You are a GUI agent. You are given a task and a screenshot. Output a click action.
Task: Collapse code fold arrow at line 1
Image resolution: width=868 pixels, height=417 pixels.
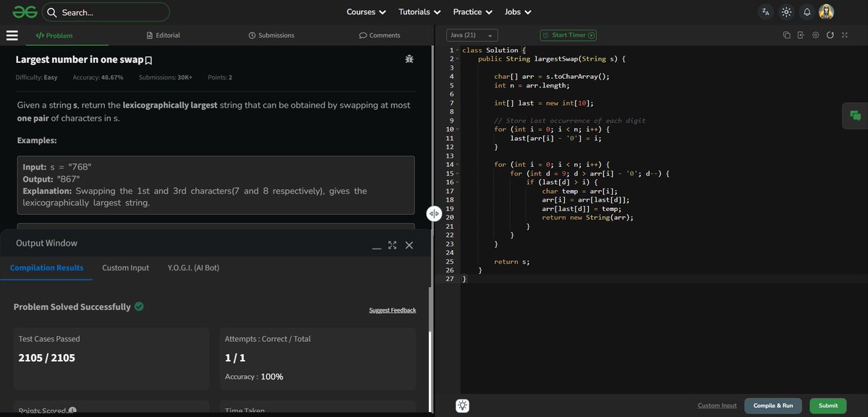point(457,51)
